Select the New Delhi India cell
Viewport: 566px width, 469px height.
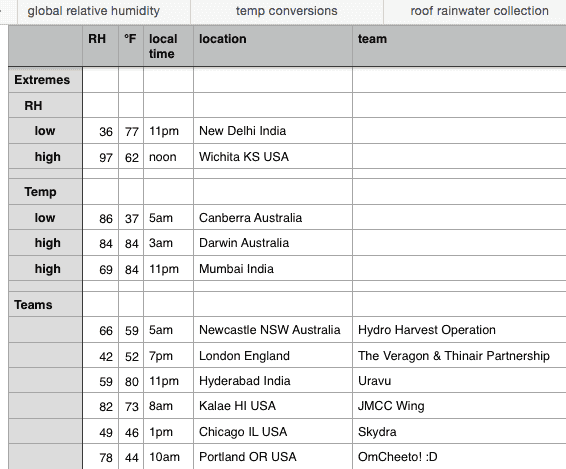pyautogui.click(x=273, y=131)
